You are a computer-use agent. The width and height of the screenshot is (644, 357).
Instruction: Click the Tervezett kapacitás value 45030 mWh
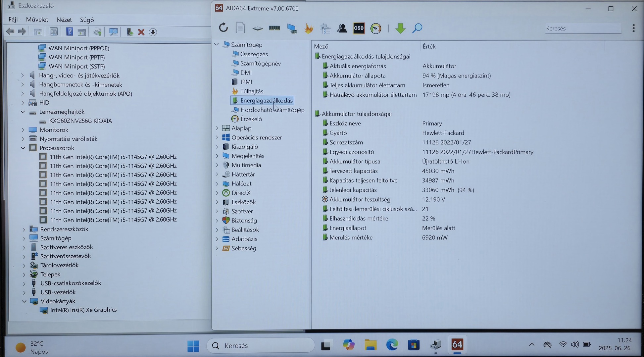pos(438,171)
